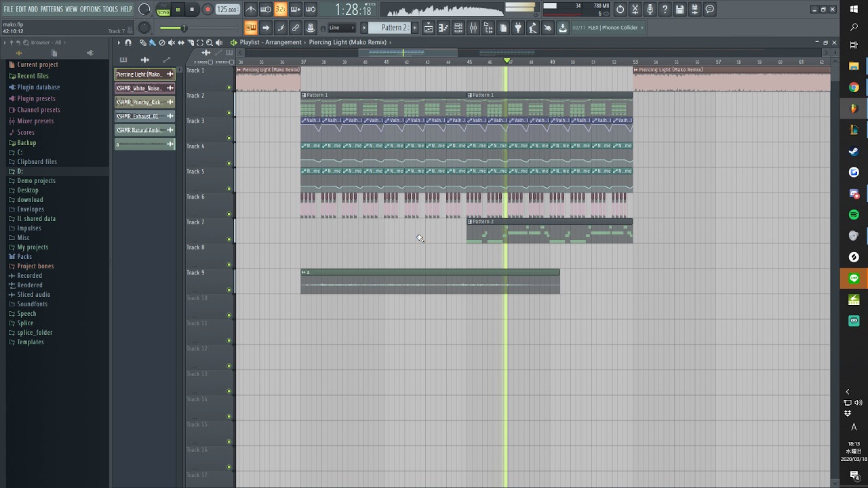Open the snap magnet options in playlist
Image resolution: width=868 pixels, height=488 pixels.
[128, 43]
